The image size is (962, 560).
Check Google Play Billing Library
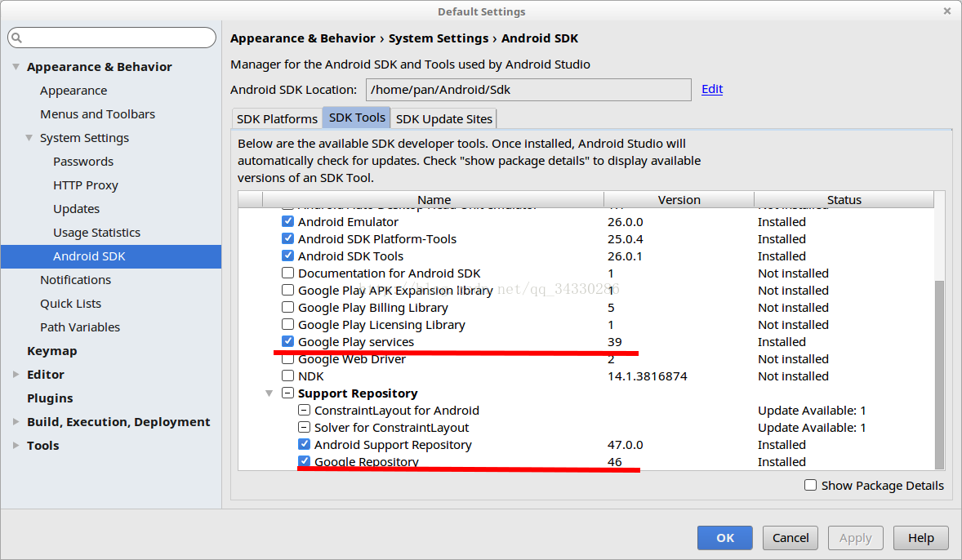287,307
